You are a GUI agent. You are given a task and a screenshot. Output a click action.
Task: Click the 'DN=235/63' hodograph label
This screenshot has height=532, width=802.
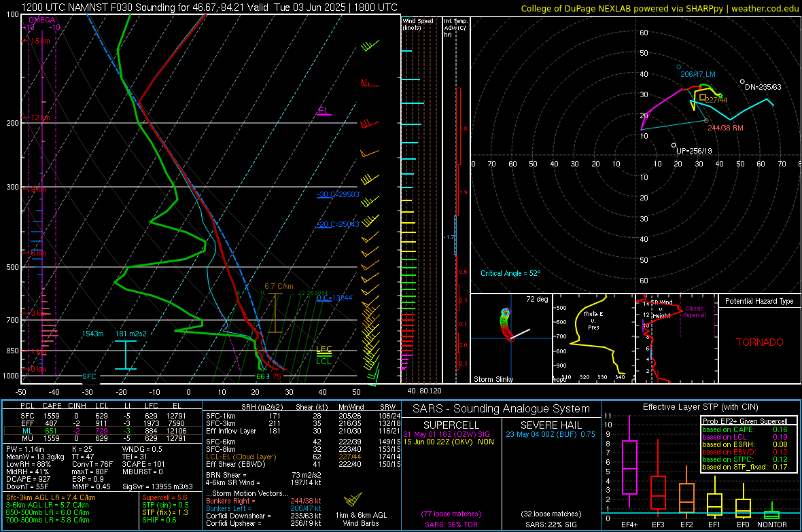(763, 87)
